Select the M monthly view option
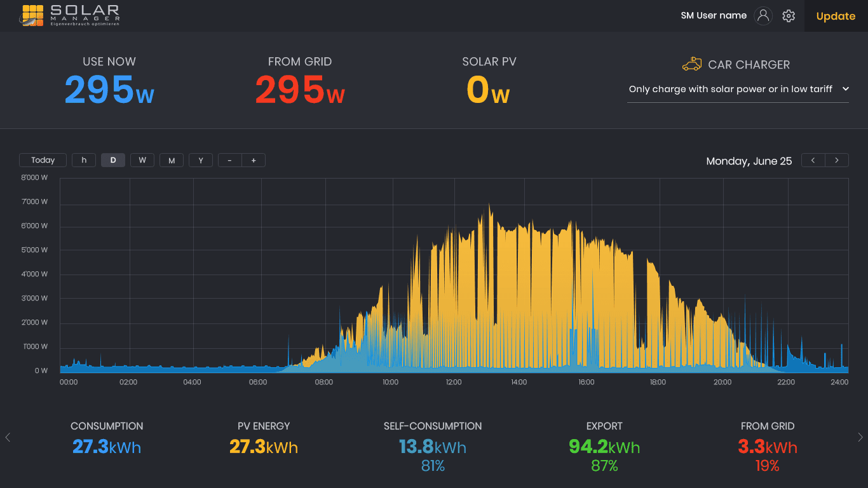The image size is (868, 488). 172,160
